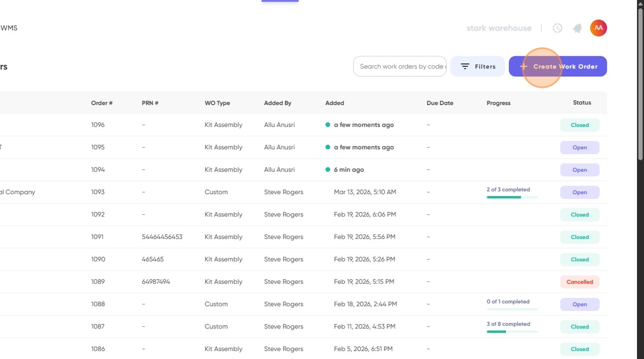Viewport: 644px width, 359px height.
Task: Focus the search work orders field
Action: (400, 67)
